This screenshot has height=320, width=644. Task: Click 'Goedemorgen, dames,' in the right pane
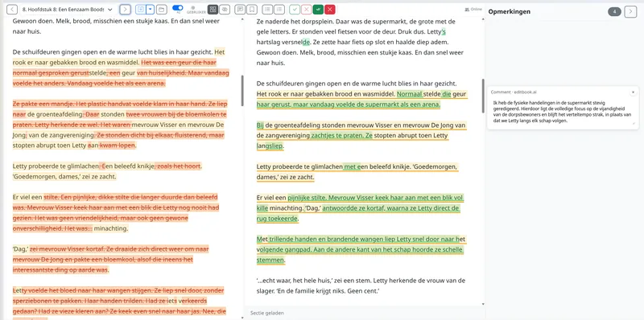point(357,172)
